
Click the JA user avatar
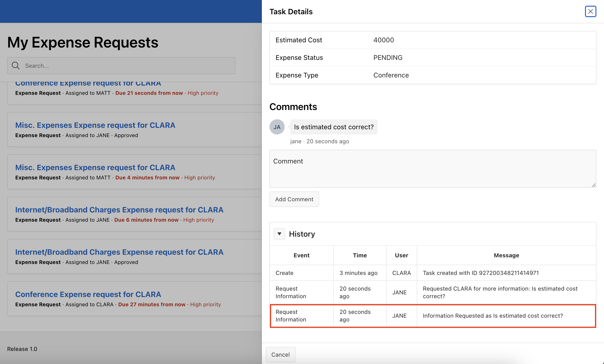pyautogui.click(x=277, y=127)
